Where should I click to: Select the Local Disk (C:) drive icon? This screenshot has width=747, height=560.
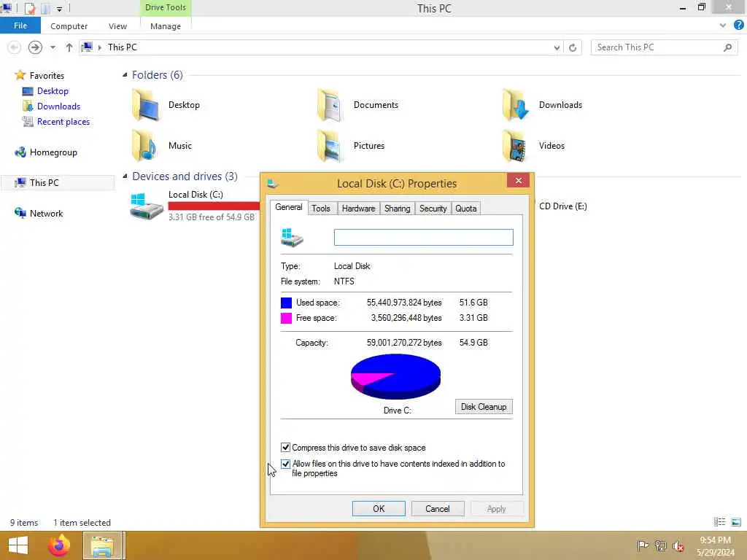click(146, 206)
